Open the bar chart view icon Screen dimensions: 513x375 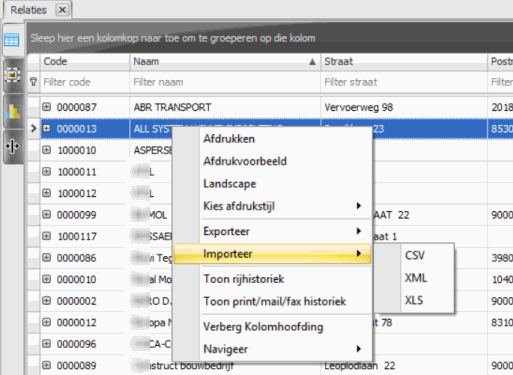point(13,111)
